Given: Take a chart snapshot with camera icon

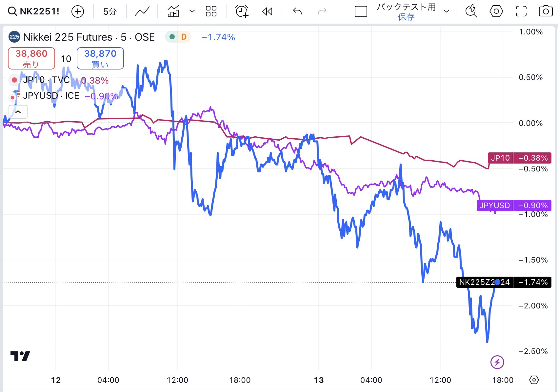Looking at the screenshot, I should 546,11.
